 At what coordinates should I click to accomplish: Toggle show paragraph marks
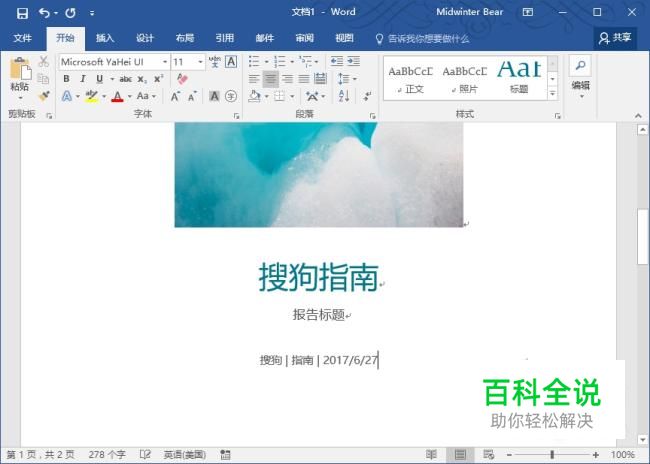coord(367,96)
